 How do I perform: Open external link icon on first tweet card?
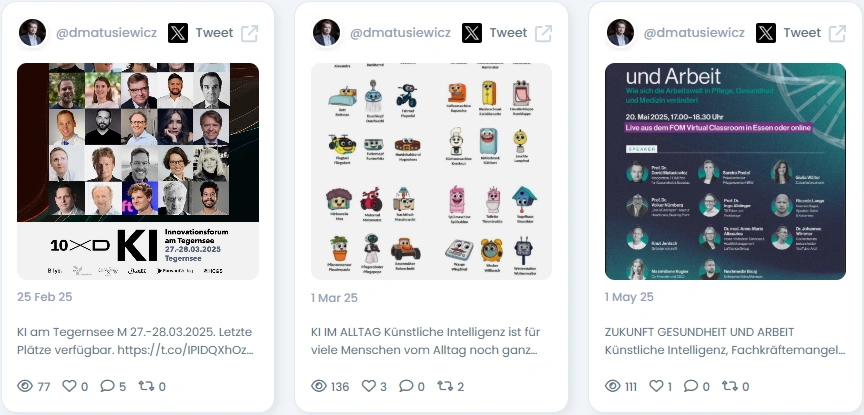250,33
